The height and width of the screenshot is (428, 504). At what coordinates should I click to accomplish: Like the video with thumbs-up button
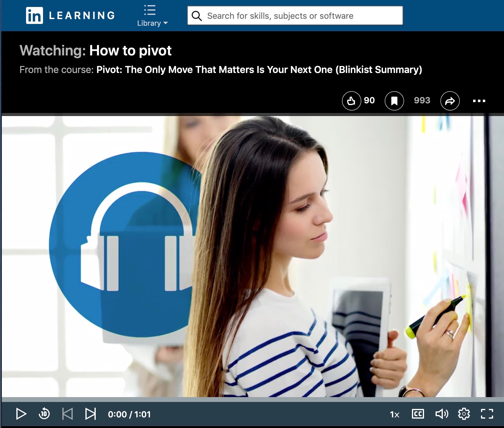pos(351,101)
